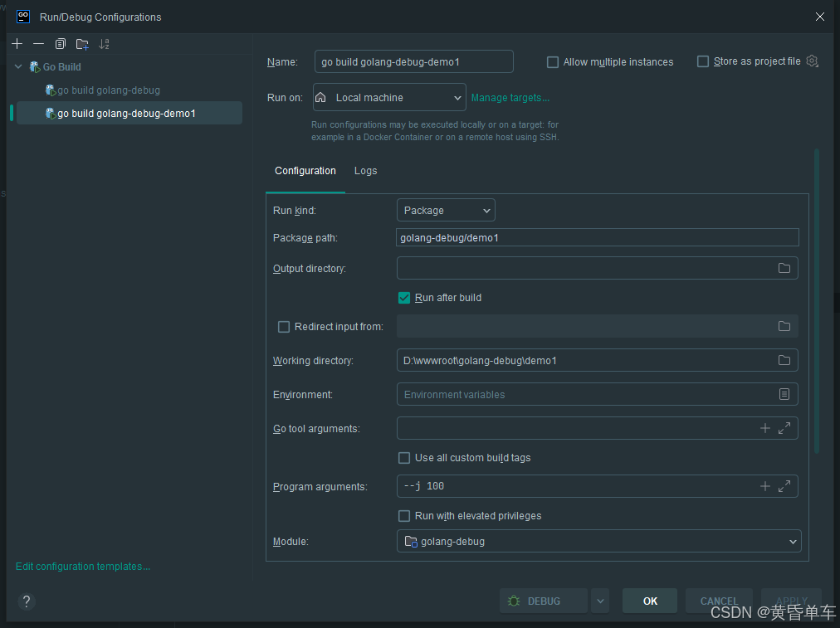Collapse the Go Build tree node

pos(19,67)
